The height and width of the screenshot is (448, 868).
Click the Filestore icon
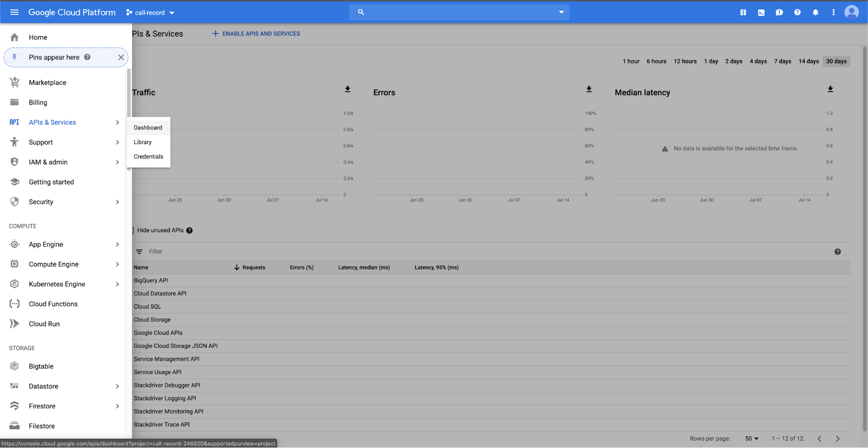tap(14, 426)
